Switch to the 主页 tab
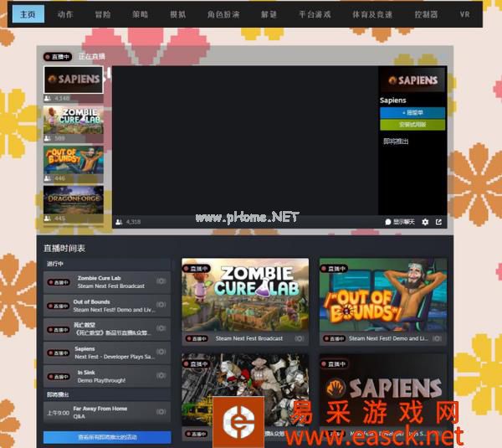The width and height of the screenshot is (502, 448). [x=28, y=14]
